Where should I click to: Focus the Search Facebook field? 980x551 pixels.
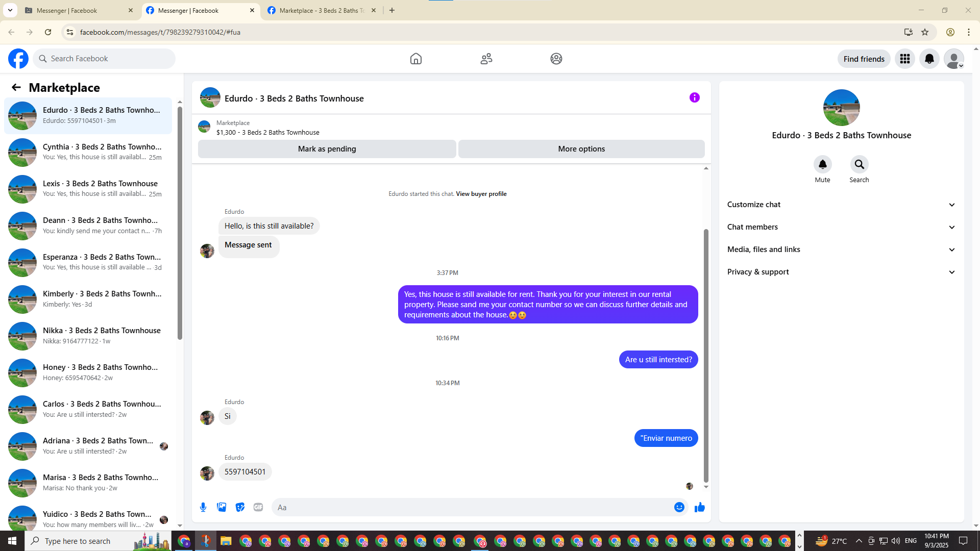pos(104,59)
